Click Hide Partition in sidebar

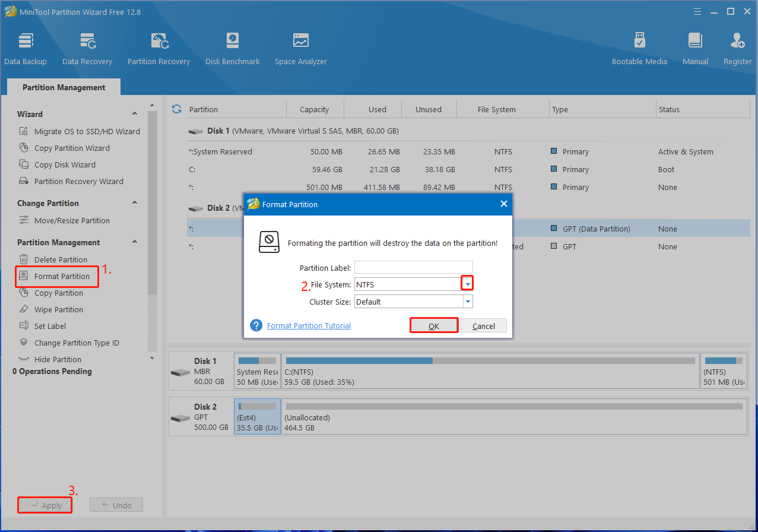pos(58,359)
